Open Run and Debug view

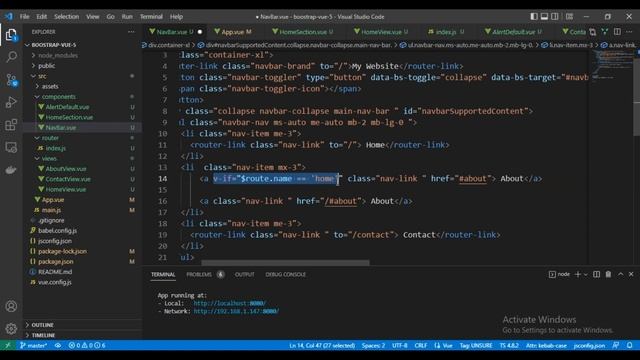[x=11, y=102]
